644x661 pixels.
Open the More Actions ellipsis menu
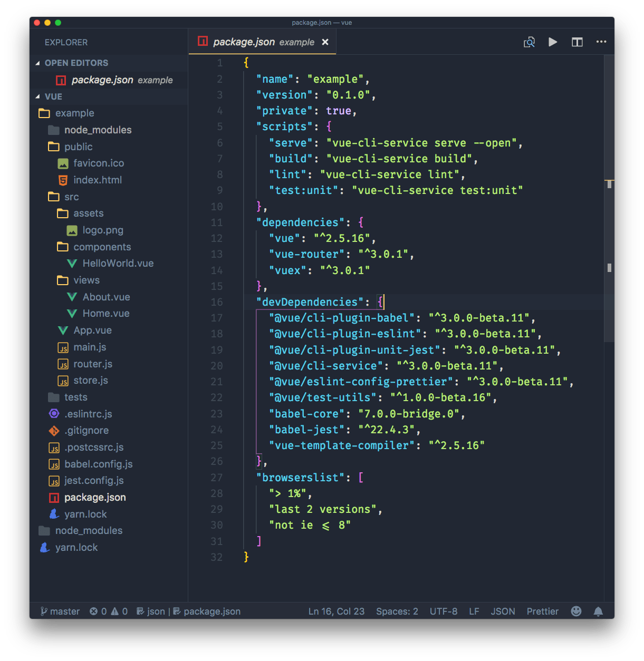click(x=601, y=42)
